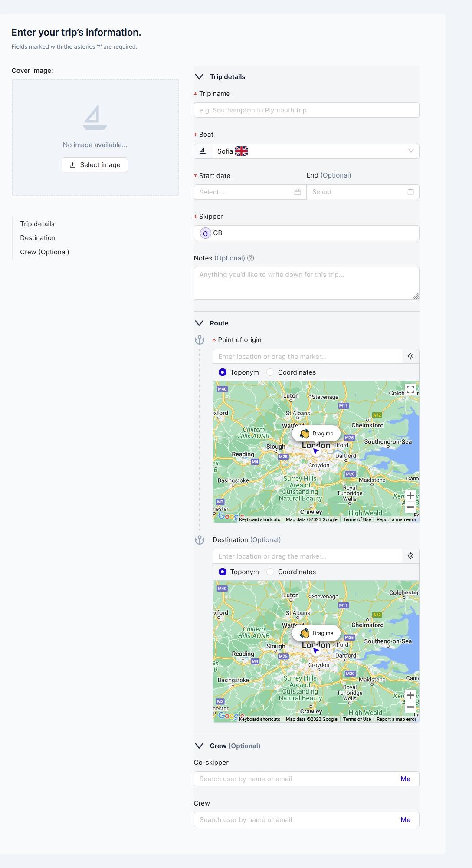Jump to Destination in side navigation
Screen dimensions: 472x868
pyautogui.click(x=38, y=238)
